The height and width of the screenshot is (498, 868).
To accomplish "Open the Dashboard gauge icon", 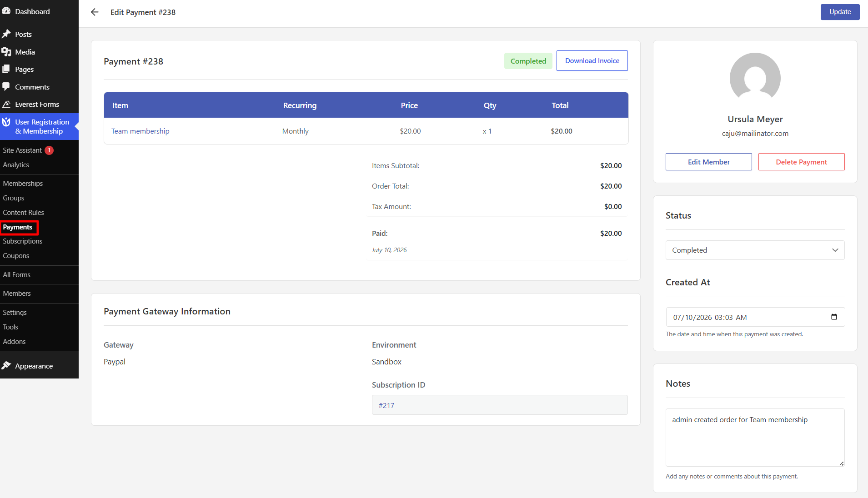I will coord(6,11).
